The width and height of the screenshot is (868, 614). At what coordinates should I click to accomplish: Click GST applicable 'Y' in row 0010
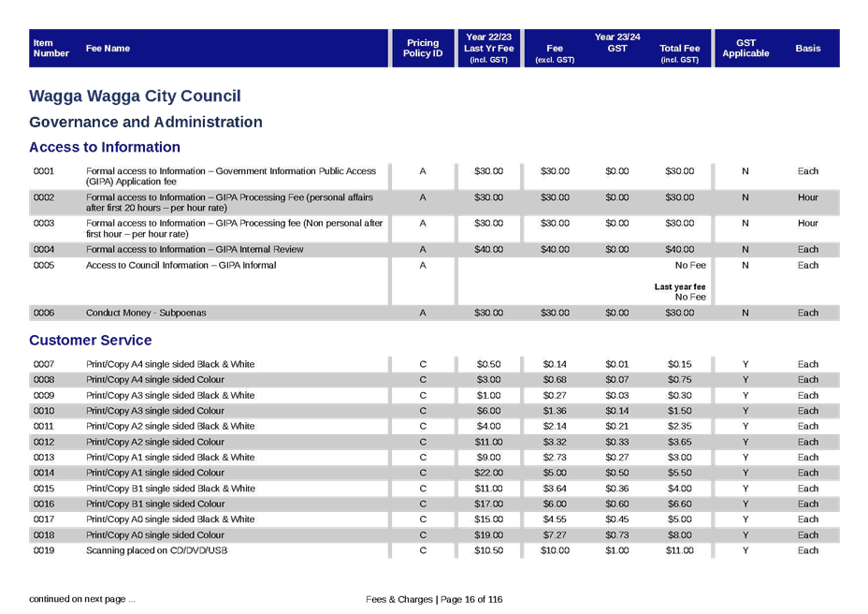(x=745, y=411)
